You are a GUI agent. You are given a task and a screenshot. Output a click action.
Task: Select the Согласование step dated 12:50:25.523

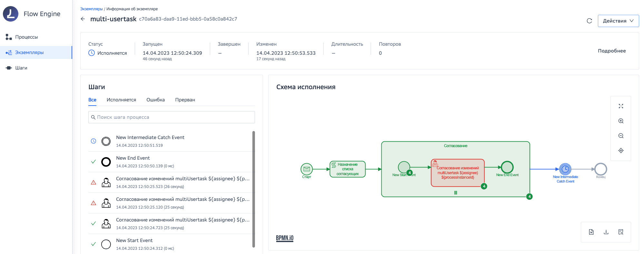click(170, 182)
